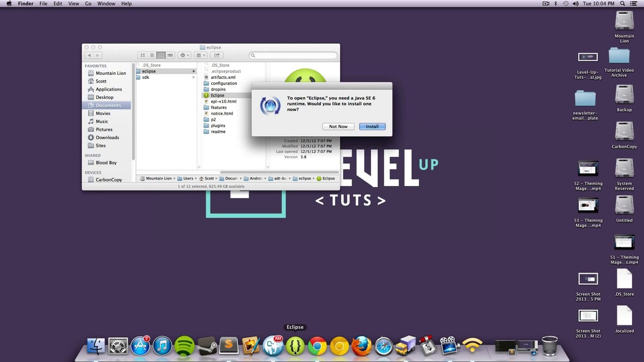Switch Finder to Cover Flow view

point(170,55)
